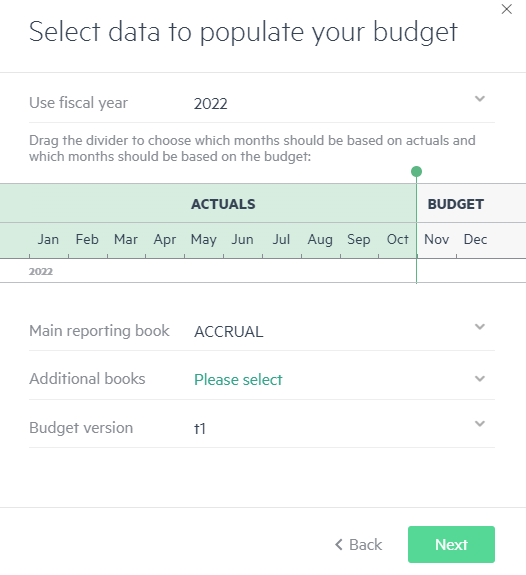Expand the Additional books chevron
Screen dimensions: 526x575
coord(480,378)
